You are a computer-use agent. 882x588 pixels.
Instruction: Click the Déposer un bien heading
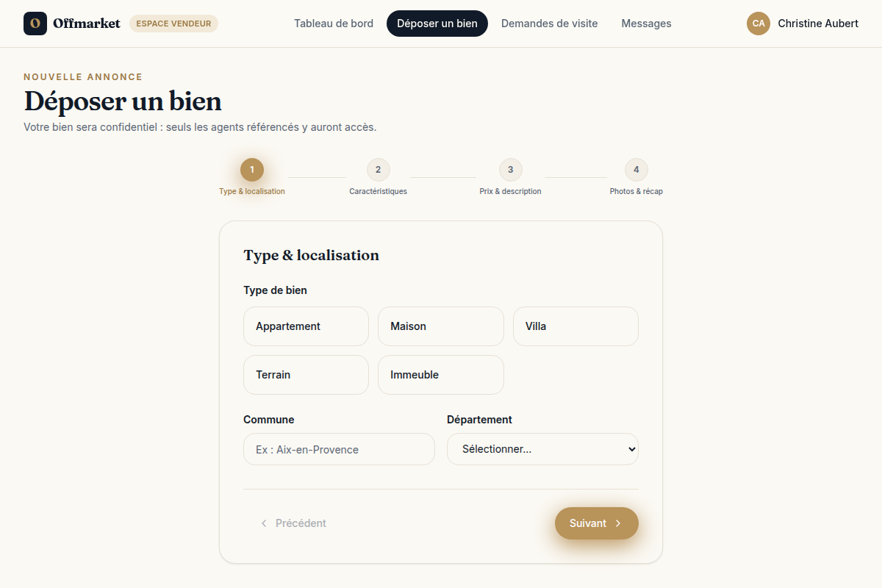pyautogui.click(x=123, y=101)
